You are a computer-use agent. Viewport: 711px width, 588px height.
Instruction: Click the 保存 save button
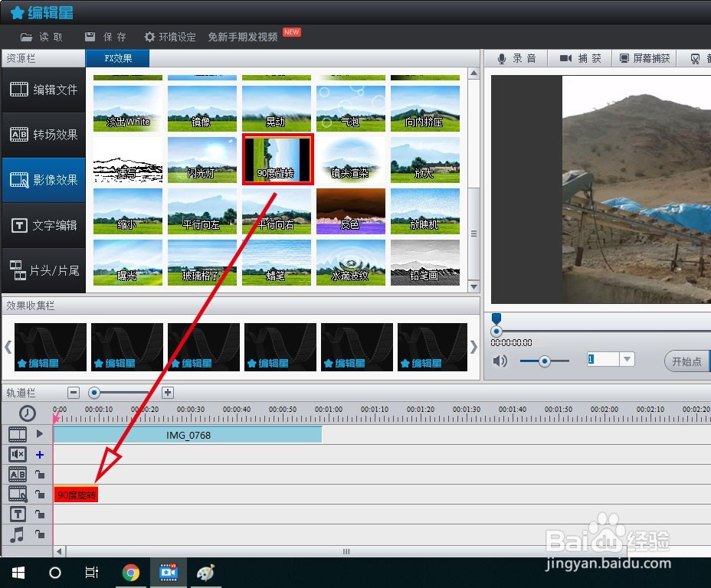(105, 37)
